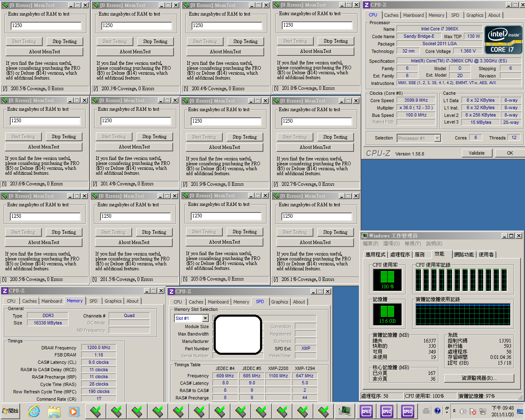Click Stop Testing in the 201.4% Coverage MemTest window

[x=154, y=137]
